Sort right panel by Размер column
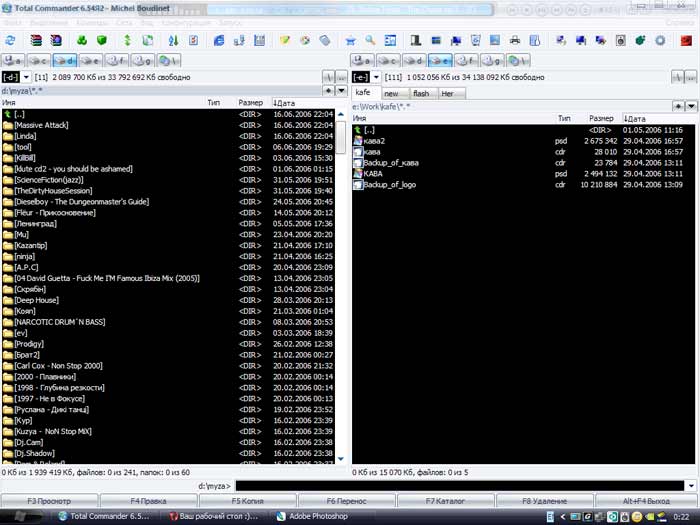This screenshot has height=525, width=700. 601,119
